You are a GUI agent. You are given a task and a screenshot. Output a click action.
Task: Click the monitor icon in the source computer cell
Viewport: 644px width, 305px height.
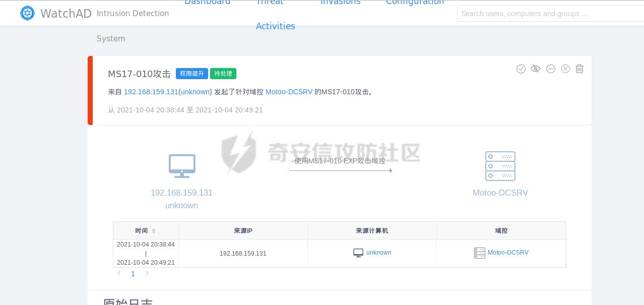(358, 253)
